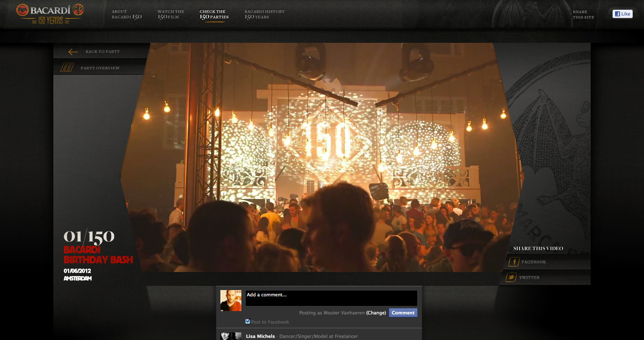644x340 pixels.
Task: Share this video on Facebook link
Action: coord(534,262)
